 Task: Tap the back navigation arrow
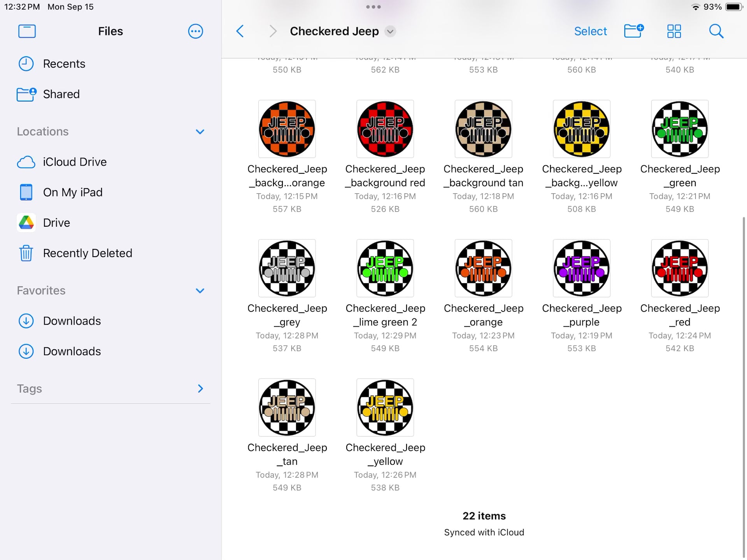[x=240, y=31]
